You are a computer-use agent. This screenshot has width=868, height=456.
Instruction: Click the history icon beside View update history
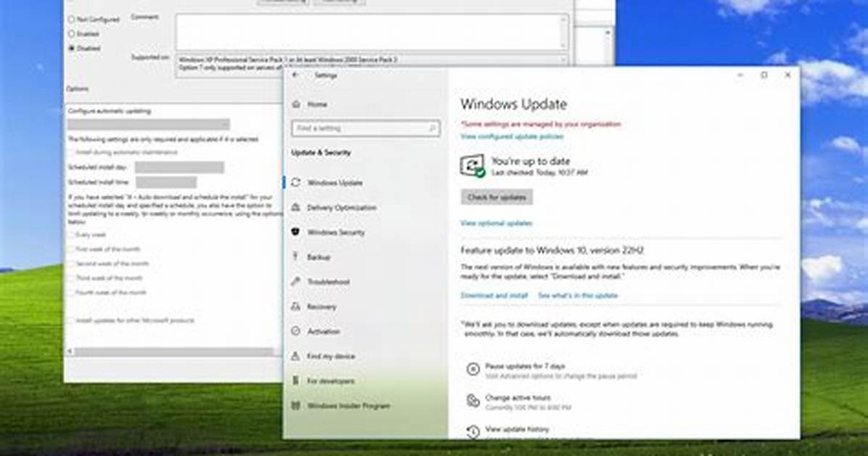click(472, 431)
